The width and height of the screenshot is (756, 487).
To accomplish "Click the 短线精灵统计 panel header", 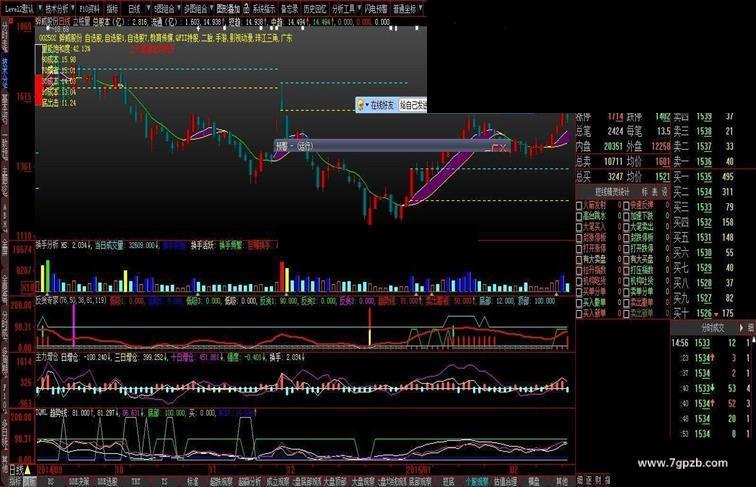I will click(x=612, y=192).
